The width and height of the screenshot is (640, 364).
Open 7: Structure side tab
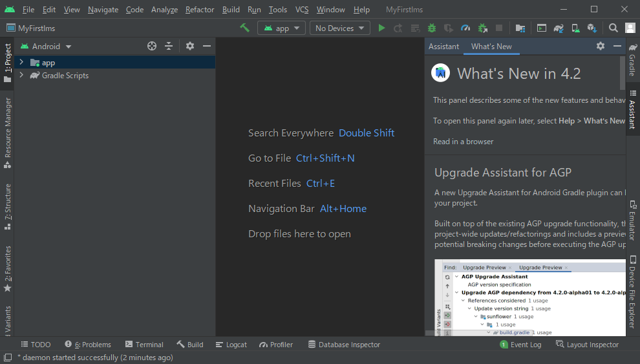7,206
